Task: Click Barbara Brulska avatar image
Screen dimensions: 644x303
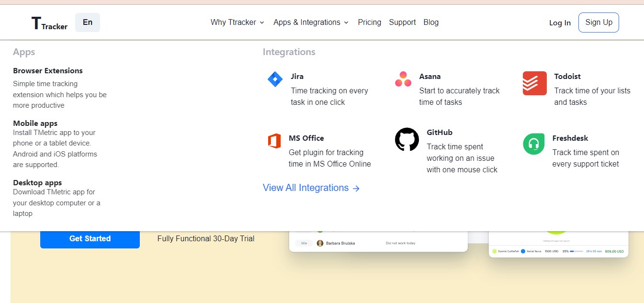Action: (320, 243)
